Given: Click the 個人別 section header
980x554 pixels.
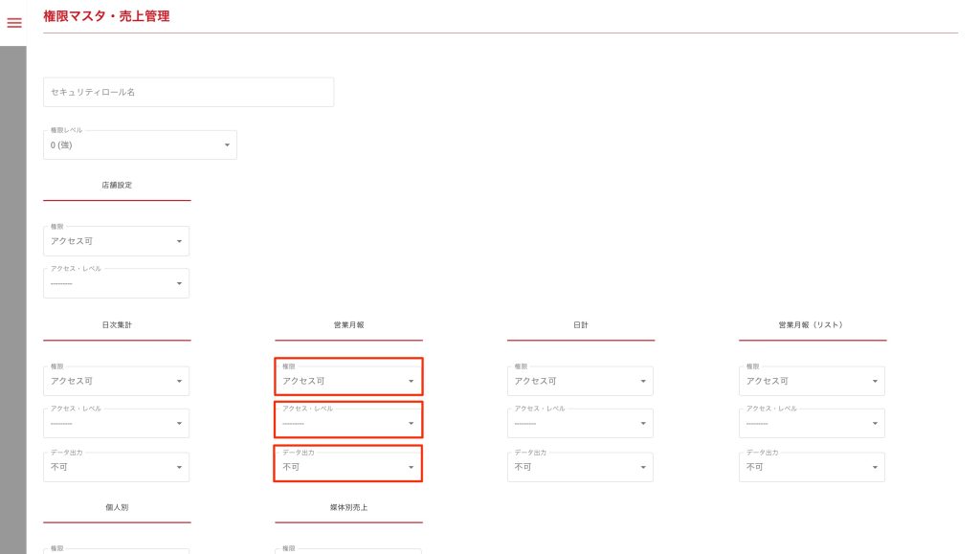Looking at the screenshot, I should pos(117,507).
